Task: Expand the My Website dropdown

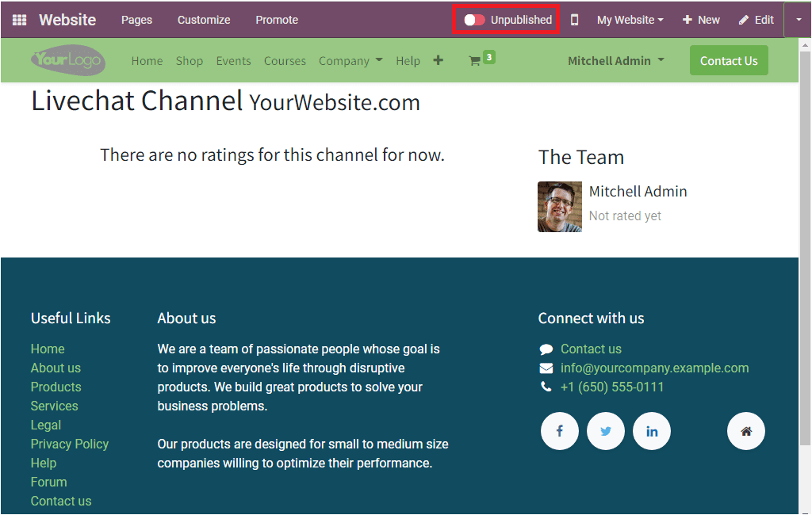Action: coord(630,20)
